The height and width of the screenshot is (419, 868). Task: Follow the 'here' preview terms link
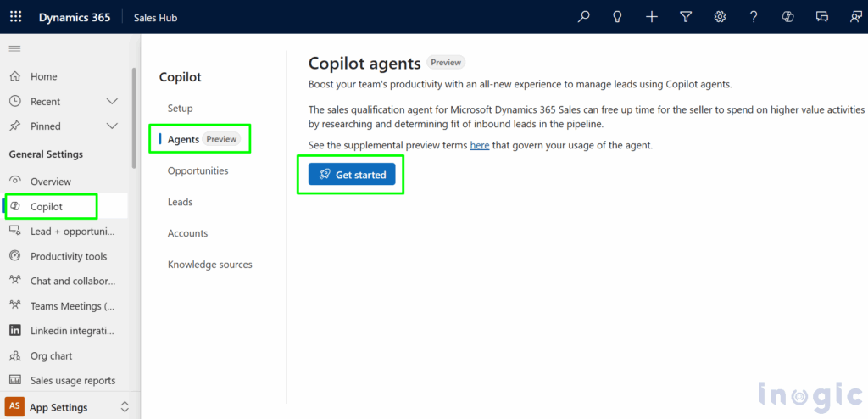click(x=479, y=145)
